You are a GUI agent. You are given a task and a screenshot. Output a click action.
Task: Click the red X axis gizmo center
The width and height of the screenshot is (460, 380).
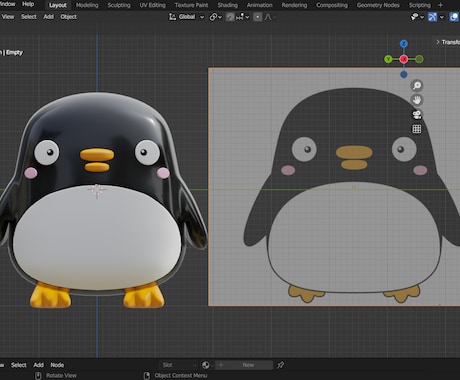click(404, 59)
